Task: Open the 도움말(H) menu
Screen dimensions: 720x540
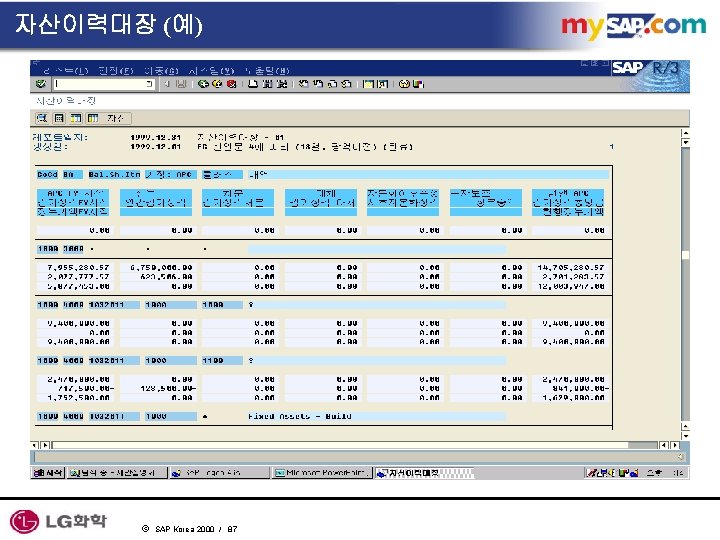Action: point(267,71)
